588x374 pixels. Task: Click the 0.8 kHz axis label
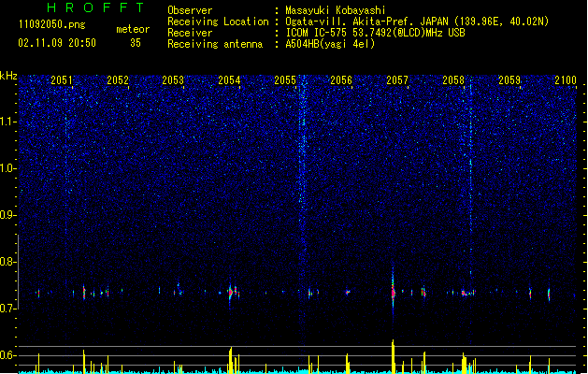(7, 262)
